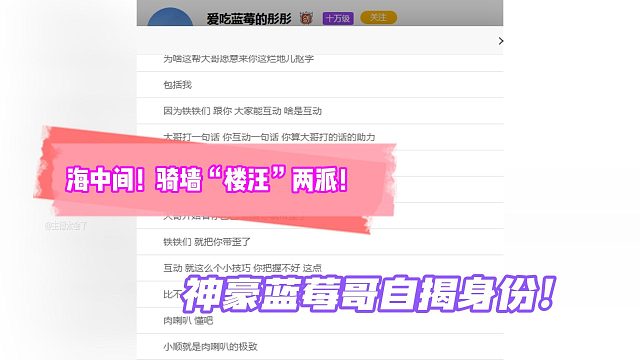This screenshot has width=640, height=360.
Task: Open profile avatar of 爱吃蓝莓的彤彤
Action: tap(170, 17)
